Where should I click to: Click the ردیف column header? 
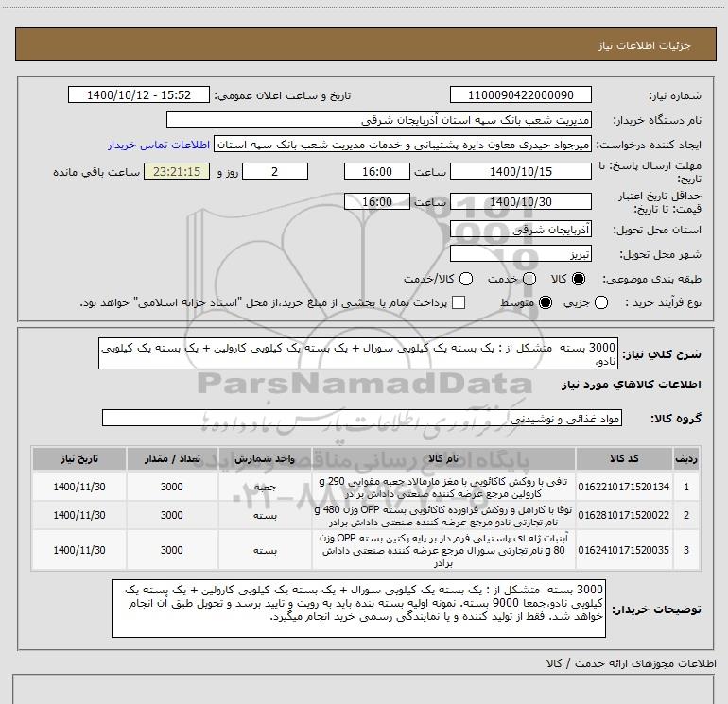[686, 459]
